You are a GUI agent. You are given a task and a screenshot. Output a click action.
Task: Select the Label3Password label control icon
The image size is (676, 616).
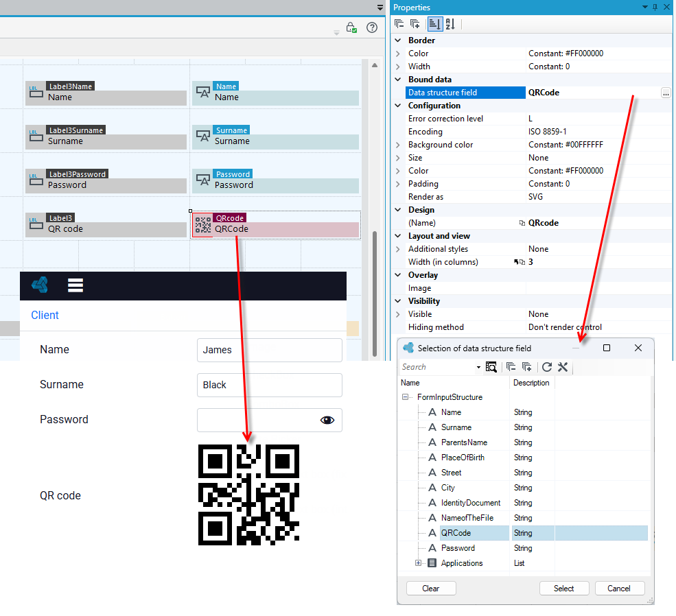point(36,180)
